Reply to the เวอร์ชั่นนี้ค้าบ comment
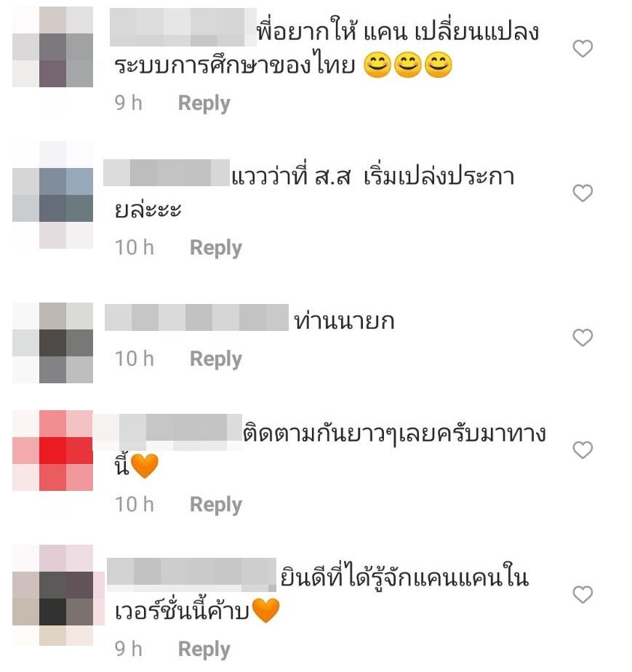This screenshot has height=672, width=632. tap(204, 649)
